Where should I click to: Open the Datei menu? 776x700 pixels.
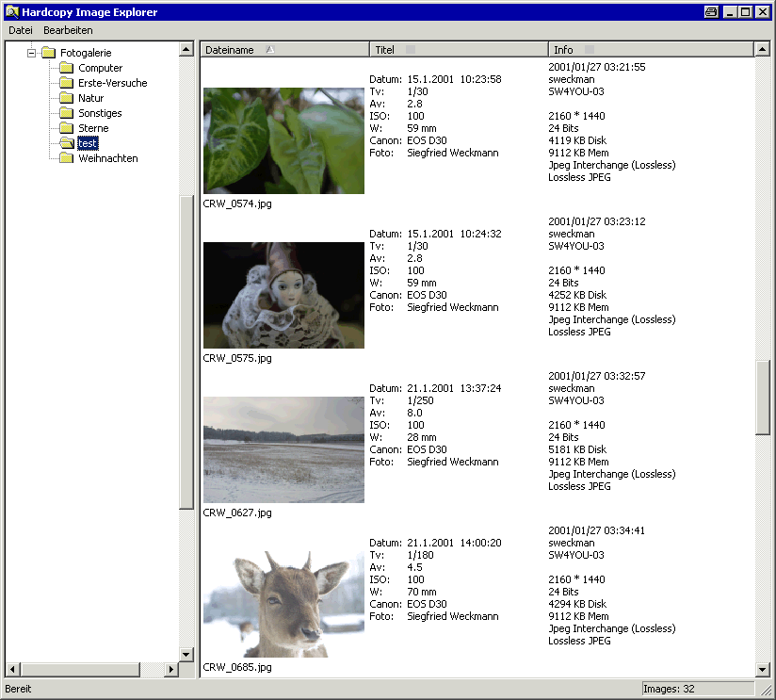[20, 30]
